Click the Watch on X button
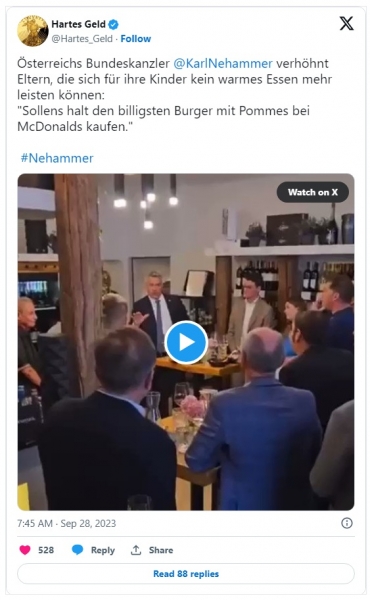This screenshot has height=600, width=370. pos(313,192)
